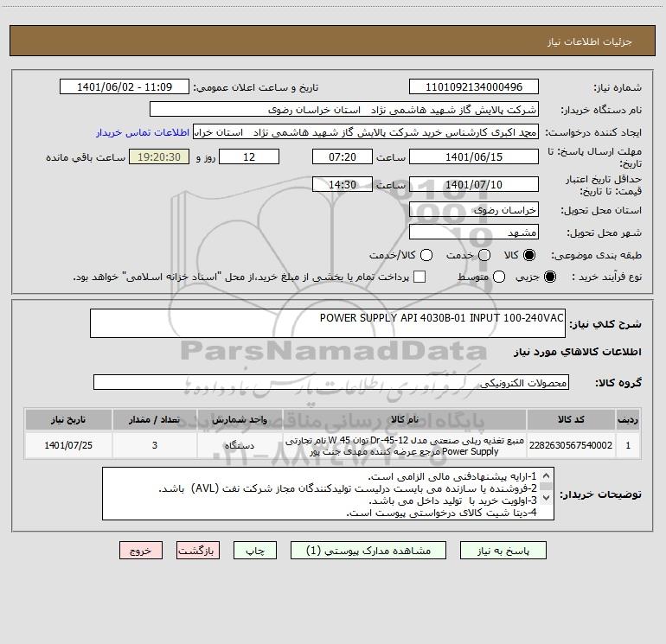Click the quantity cell showing 3

(x=155, y=445)
